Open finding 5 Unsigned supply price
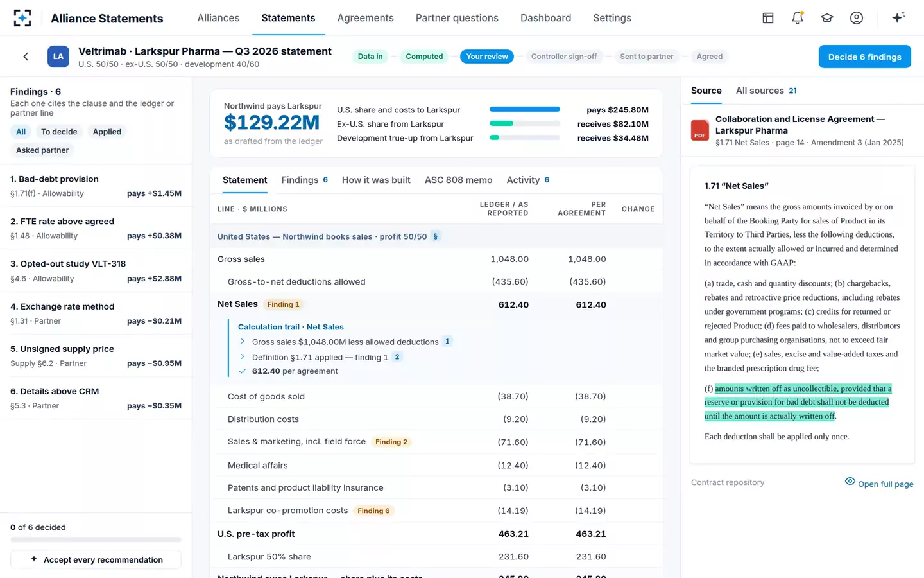The image size is (924, 578). [96, 356]
